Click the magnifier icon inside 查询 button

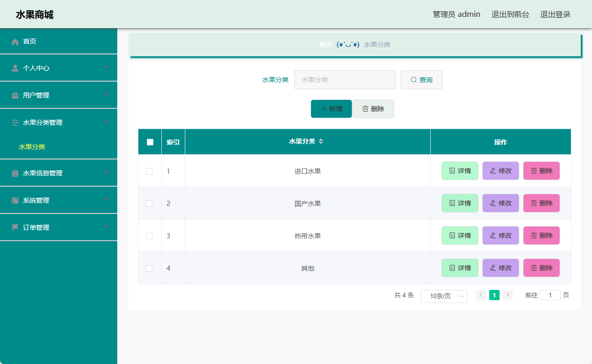pos(413,79)
